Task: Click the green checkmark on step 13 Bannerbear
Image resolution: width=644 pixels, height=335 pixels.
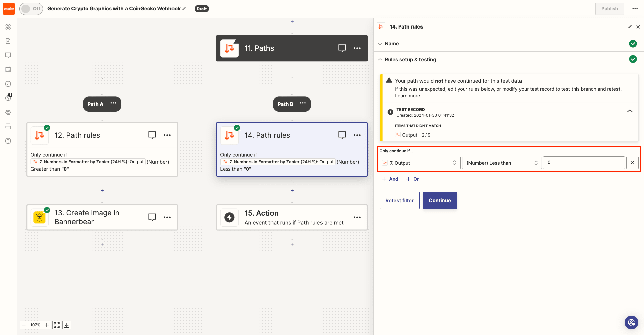Action: (x=47, y=210)
